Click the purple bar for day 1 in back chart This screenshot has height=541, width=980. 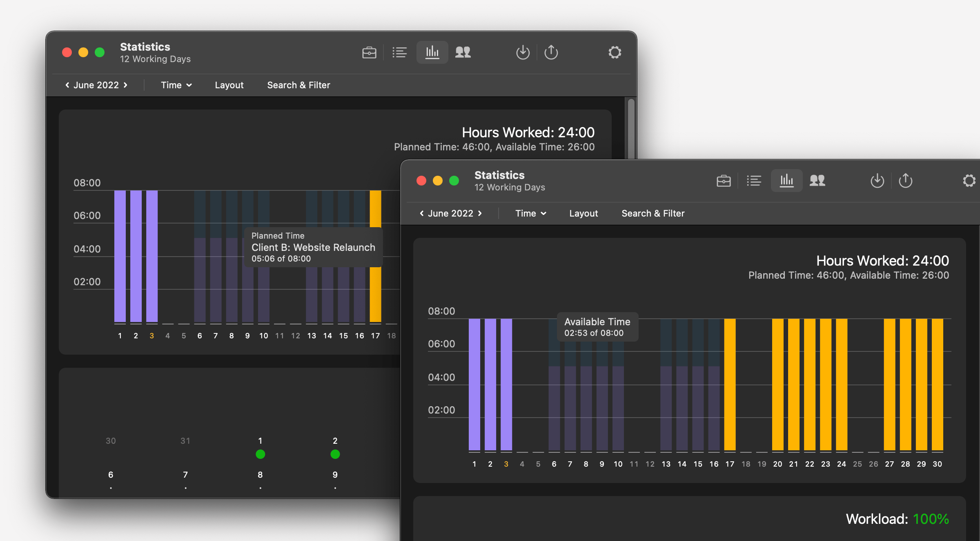(x=120, y=256)
